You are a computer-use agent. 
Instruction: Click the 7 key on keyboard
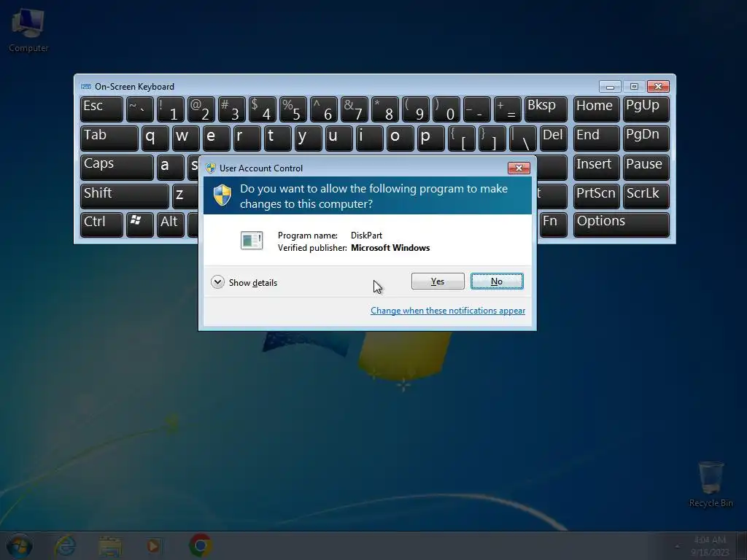tap(355, 109)
